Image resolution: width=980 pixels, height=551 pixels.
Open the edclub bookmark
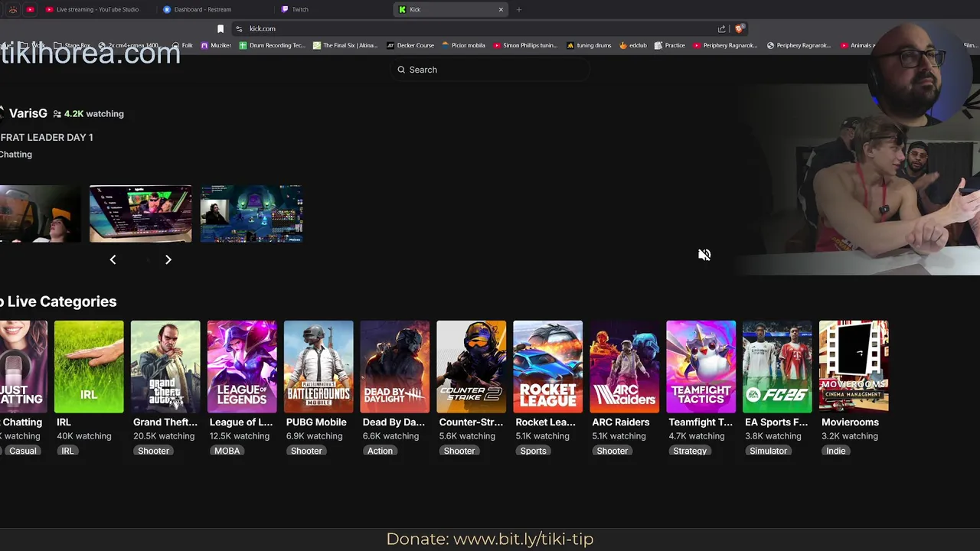[632, 45]
